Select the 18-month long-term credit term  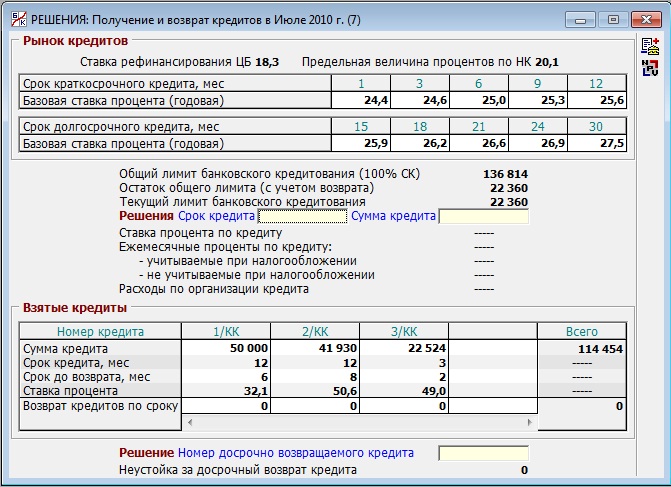(420, 127)
